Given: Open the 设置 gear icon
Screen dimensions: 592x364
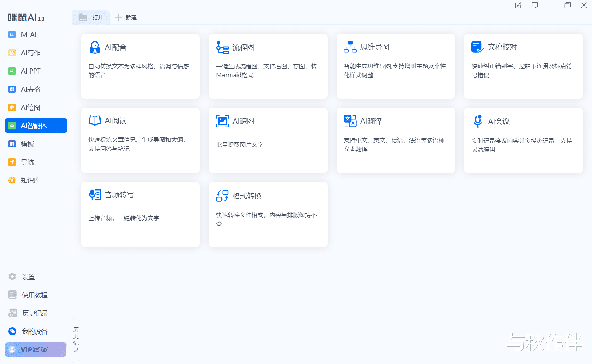Looking at the screenshot, I should 12,277.
